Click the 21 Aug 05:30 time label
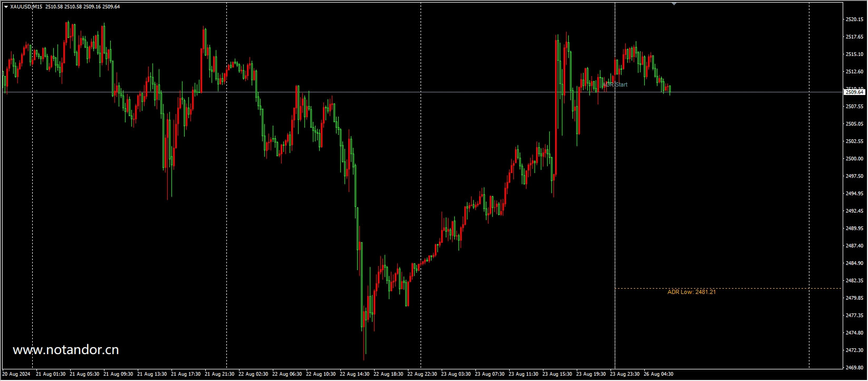The height and width of the screenshot is (381, 868). (84, 374)
